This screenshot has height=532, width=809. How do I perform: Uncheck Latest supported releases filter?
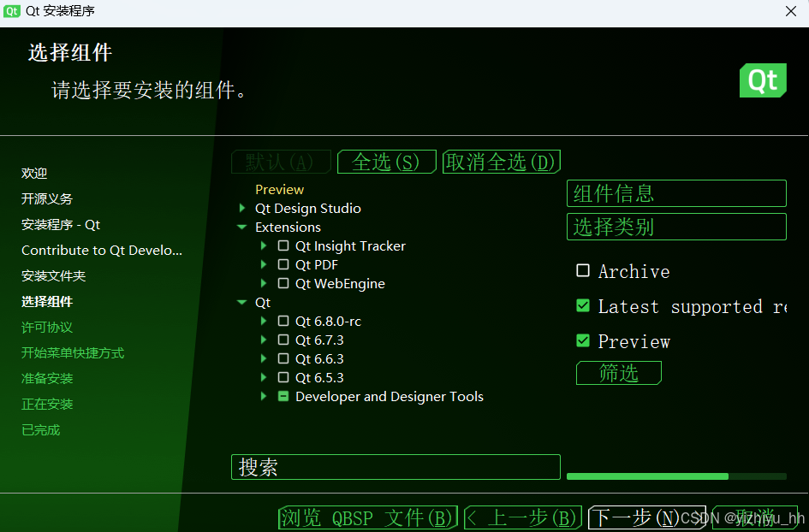tap(583, 305)
